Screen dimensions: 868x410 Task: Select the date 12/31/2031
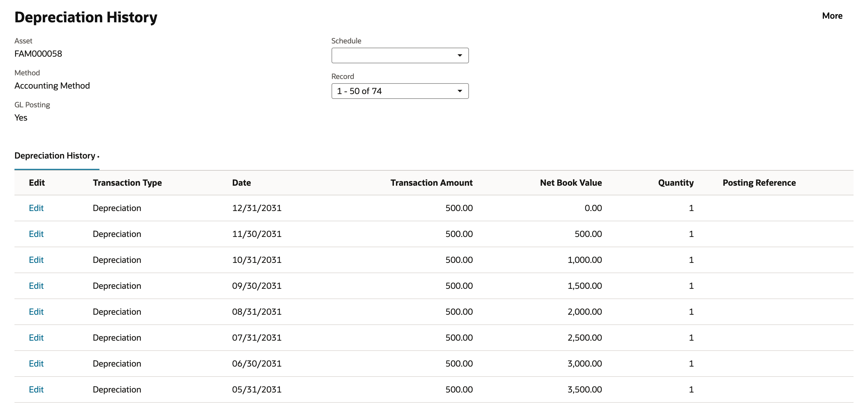pos(256,208)
